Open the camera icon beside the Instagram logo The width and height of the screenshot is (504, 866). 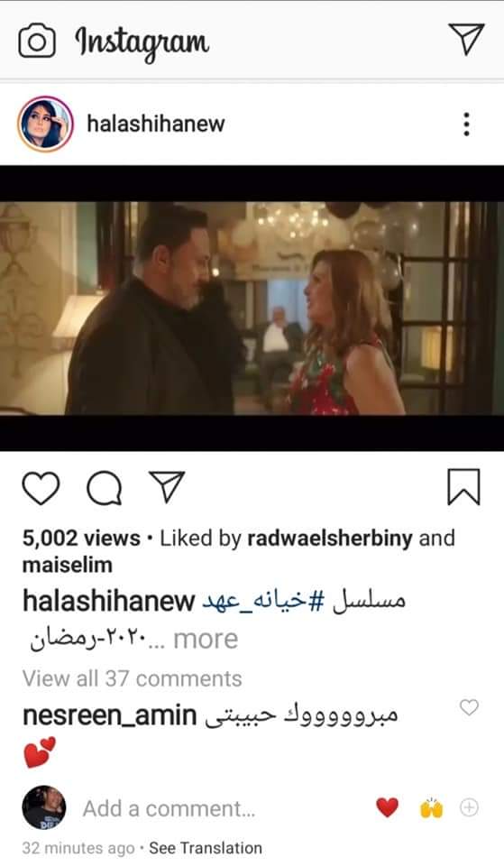click(37, 41)
